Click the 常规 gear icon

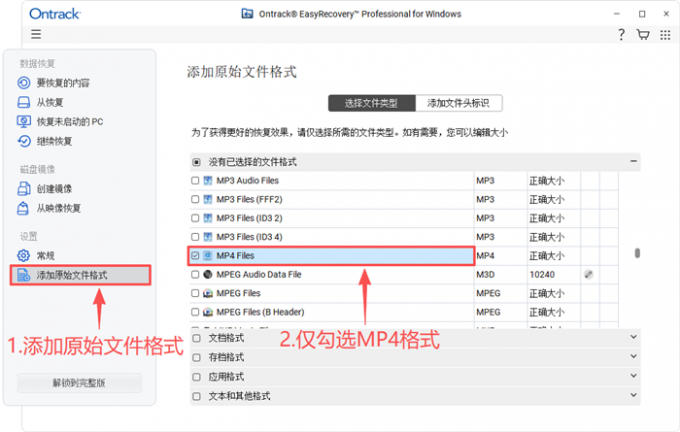coord(23,255)
